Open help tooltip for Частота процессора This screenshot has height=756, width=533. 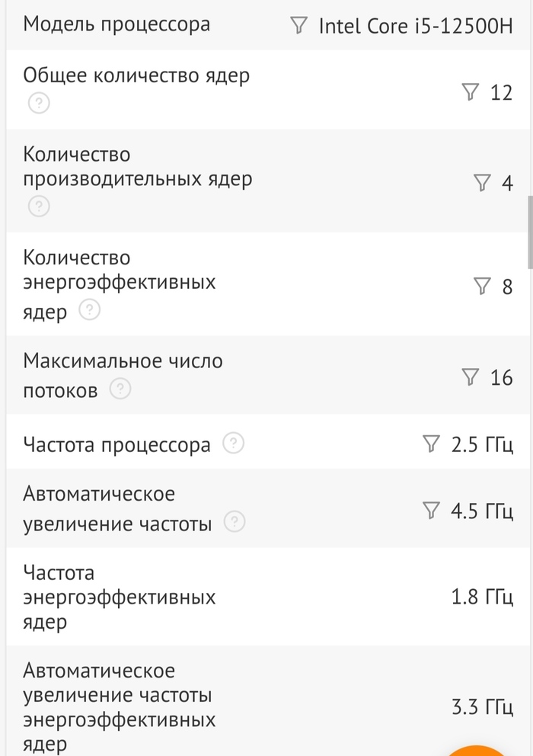point(234,443)
